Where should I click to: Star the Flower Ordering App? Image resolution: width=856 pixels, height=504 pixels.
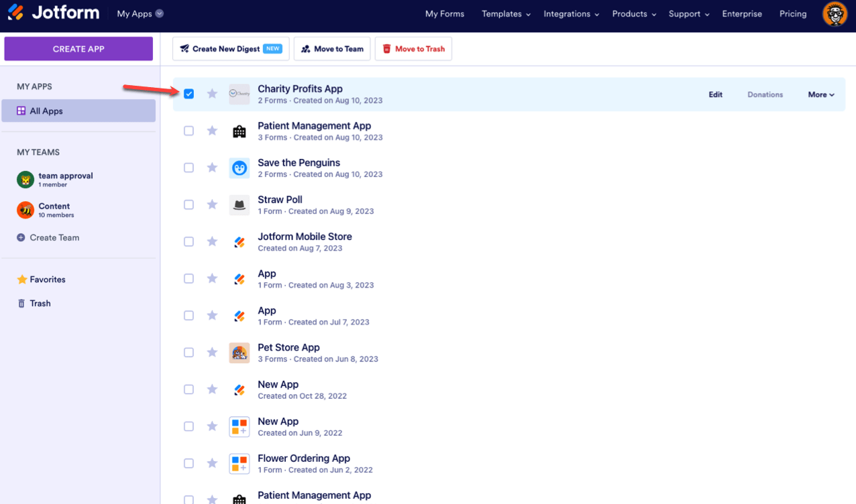(212, 463)
